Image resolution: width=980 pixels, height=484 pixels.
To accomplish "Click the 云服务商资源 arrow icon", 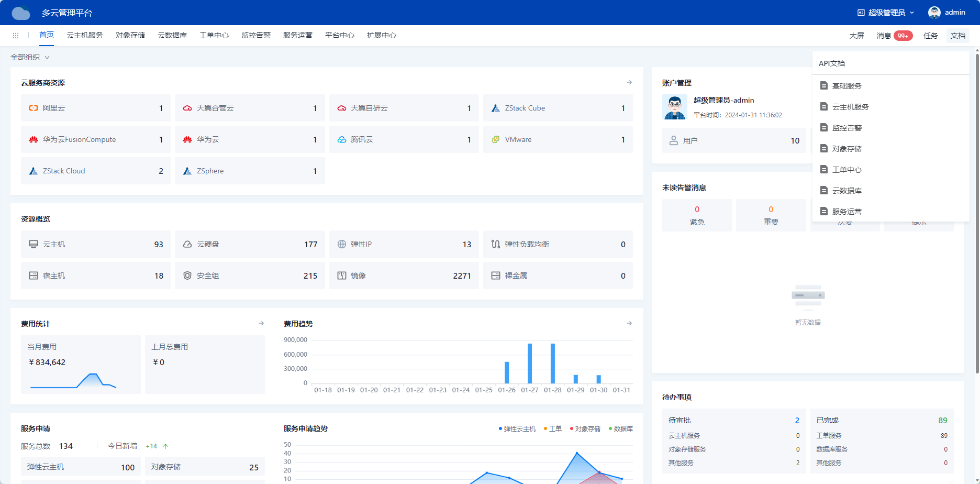I will click(629, 83).
